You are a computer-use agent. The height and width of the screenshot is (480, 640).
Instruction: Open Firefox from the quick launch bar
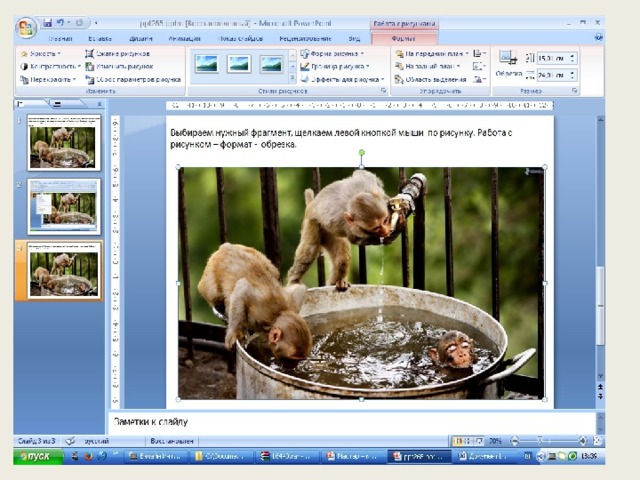coord(88,456)
